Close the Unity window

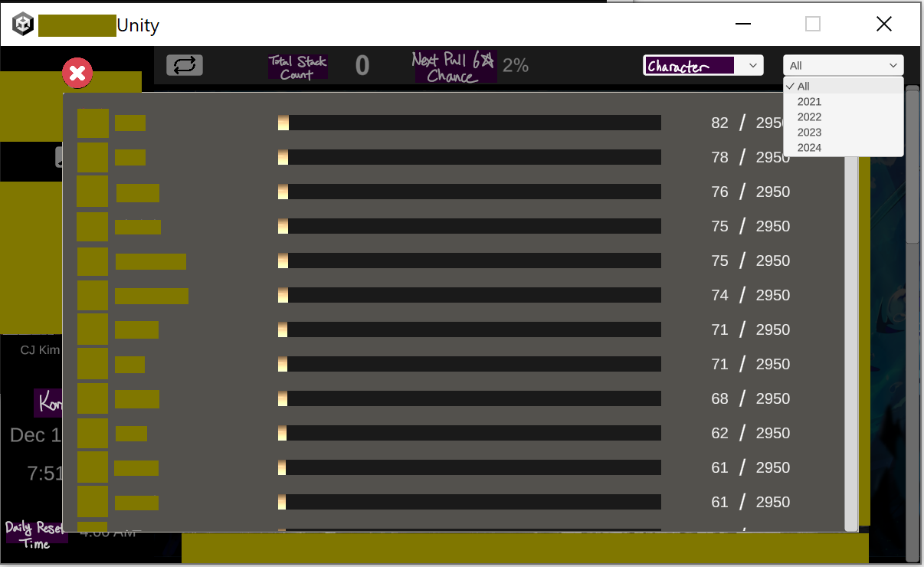click(x=883, y=25)
